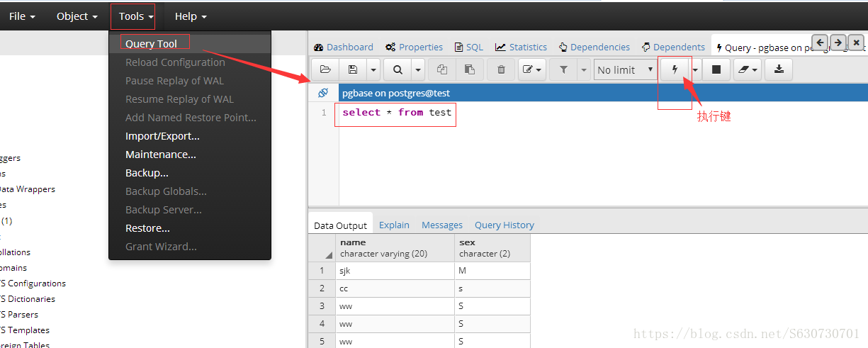Screen dimensions: 868x348
Task: Open the File menu
Action: pyautogui.click(x=22, y=16)
